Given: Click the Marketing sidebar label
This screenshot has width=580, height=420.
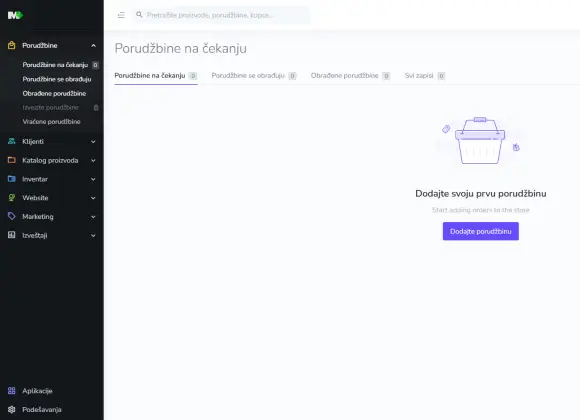Looking at the screenshot, I should 38,217.
